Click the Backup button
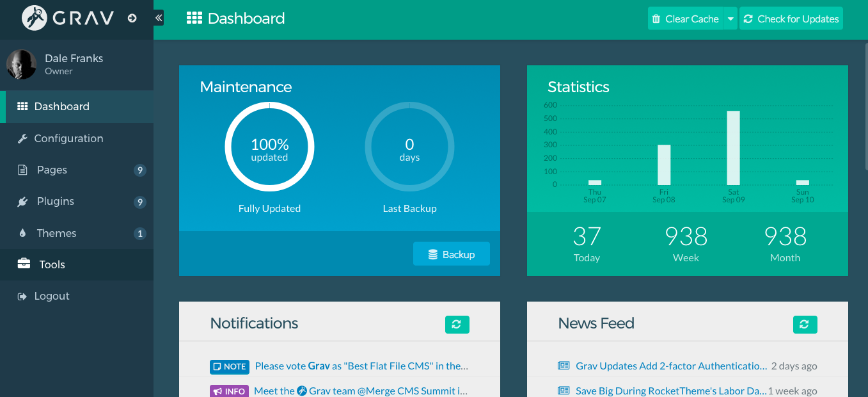This screenshot has width=868, height=397. [452, 254]
